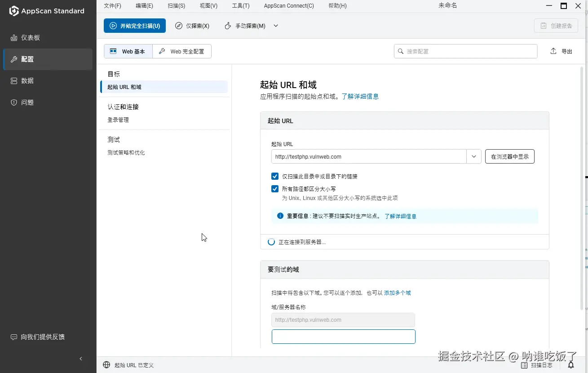Viewport: 588px width, 373px height.
Task: Click the 创建报告 create report button
Action: pos(556,26)
